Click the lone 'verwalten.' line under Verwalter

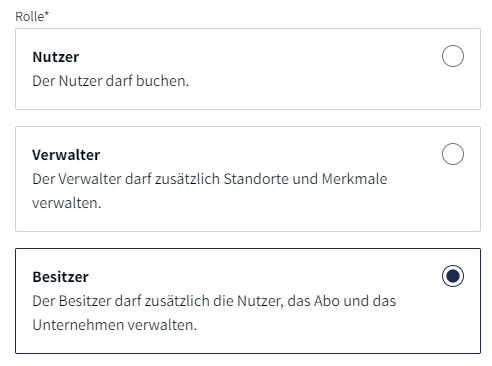(67, 203)
